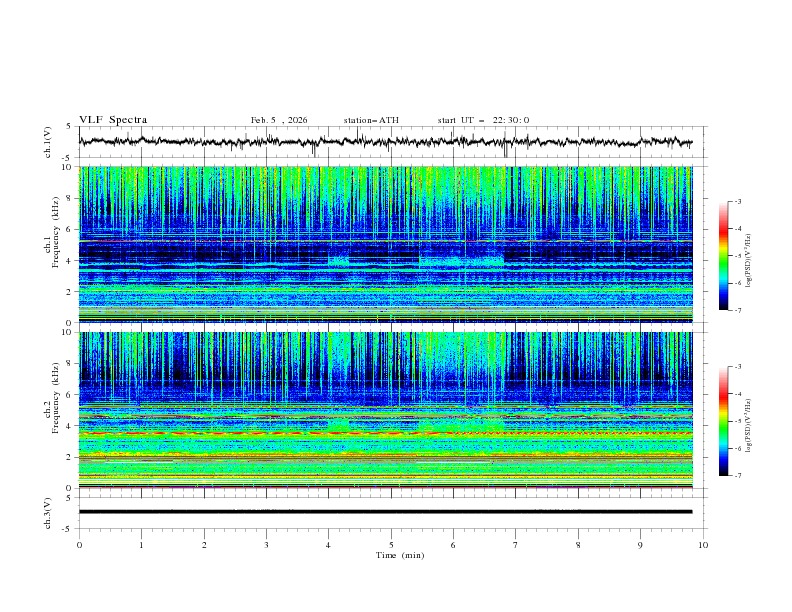Click time axis tick label "1"

pyautogui.click(x=141, y=545)
